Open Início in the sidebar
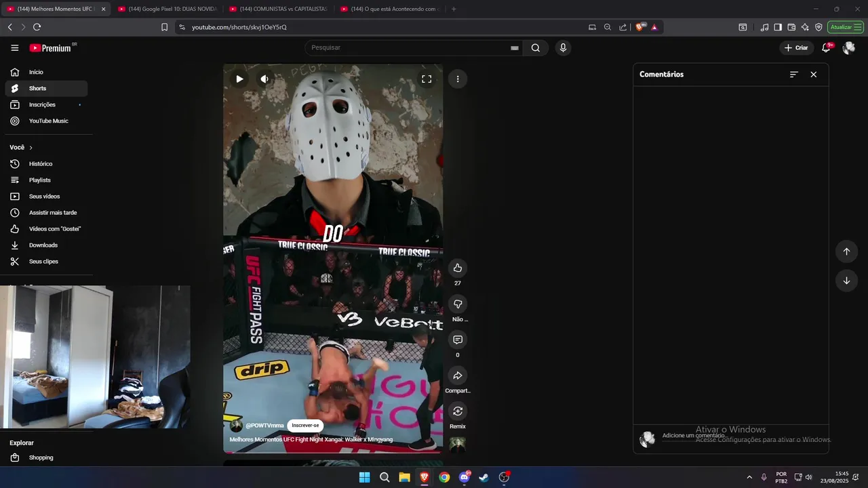The image size is (868, 488). pos(46,72)
